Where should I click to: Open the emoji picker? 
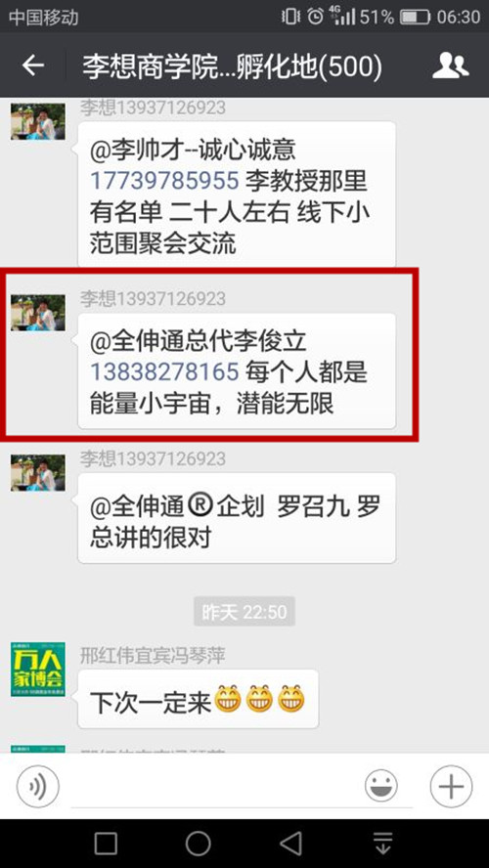pyautogui.click(x=381, y=786)
